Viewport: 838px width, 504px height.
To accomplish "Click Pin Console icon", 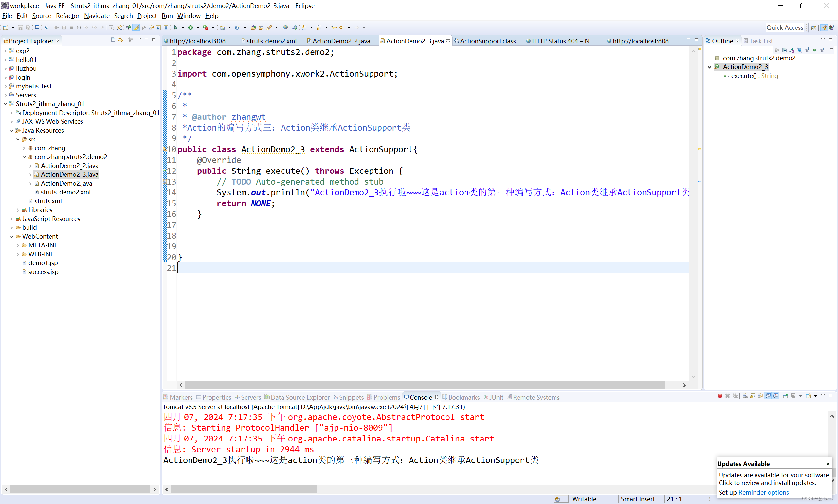I will pyautogui.click(x=785, y=396).
